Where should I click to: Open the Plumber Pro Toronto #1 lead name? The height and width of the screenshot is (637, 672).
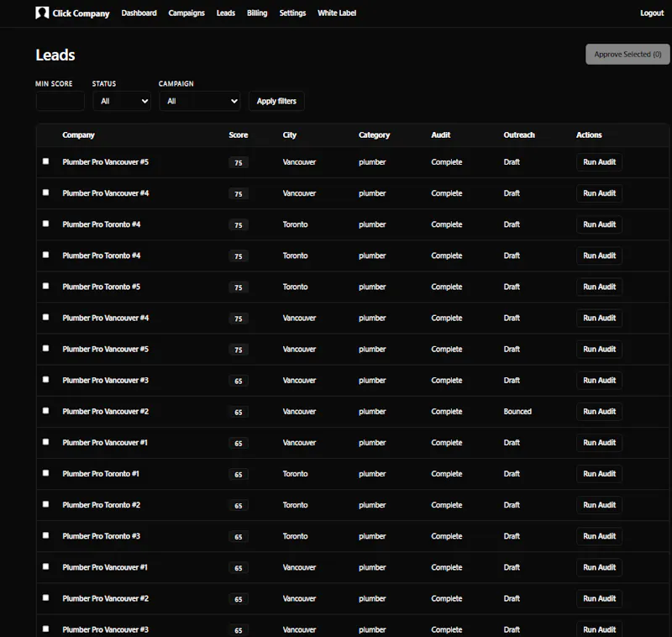pyautogui.click(x=101, y=474)
